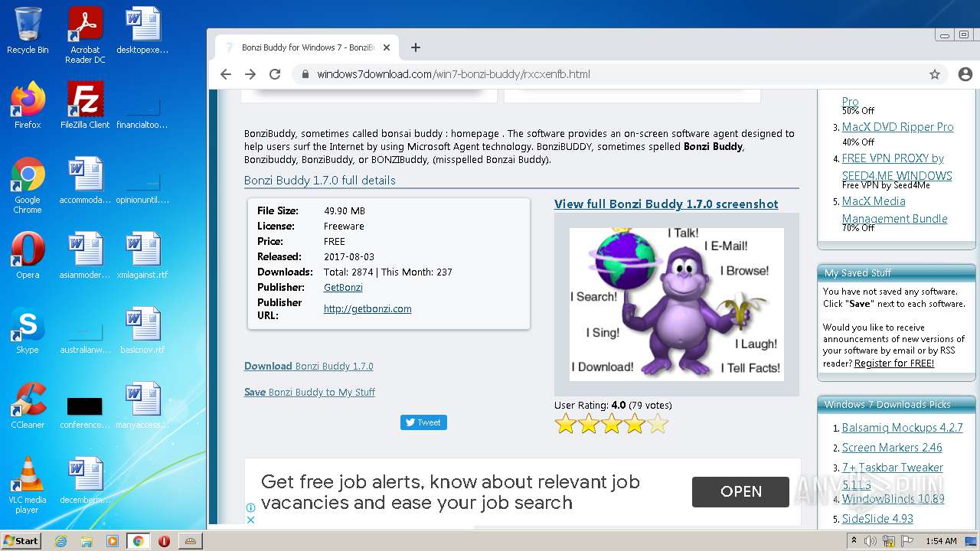The width and height of the screenshot is (980, 551).
Task: Open 7+ Taskbar Tweaker link
Action: 893,476
